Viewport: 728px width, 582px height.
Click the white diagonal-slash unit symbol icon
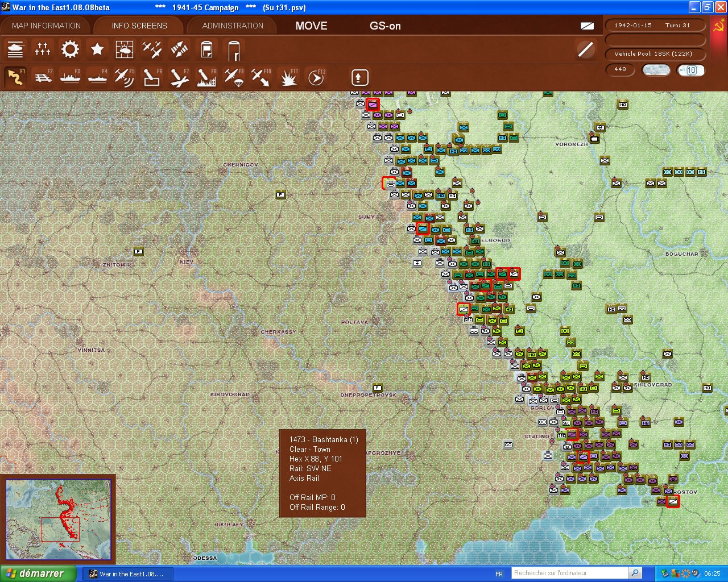pyautogui.click(x=587, y=26)
